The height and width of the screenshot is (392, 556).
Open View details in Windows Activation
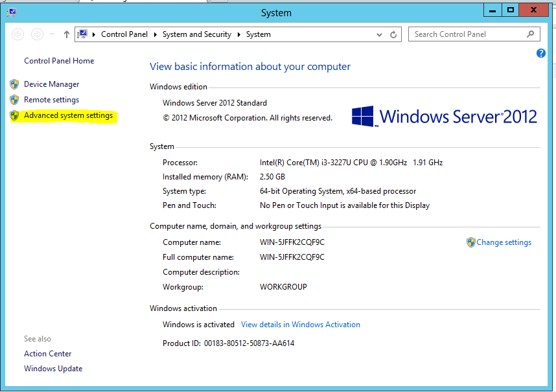tap(300, 324)
